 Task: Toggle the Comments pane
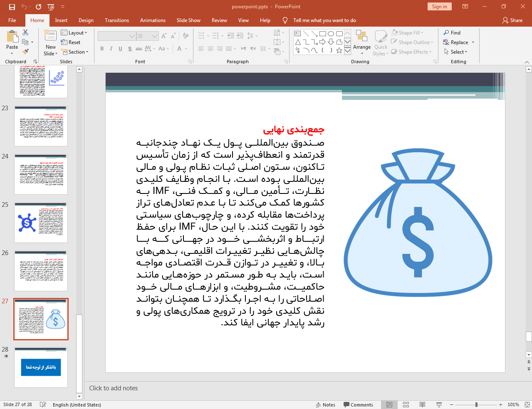point(358,405)
